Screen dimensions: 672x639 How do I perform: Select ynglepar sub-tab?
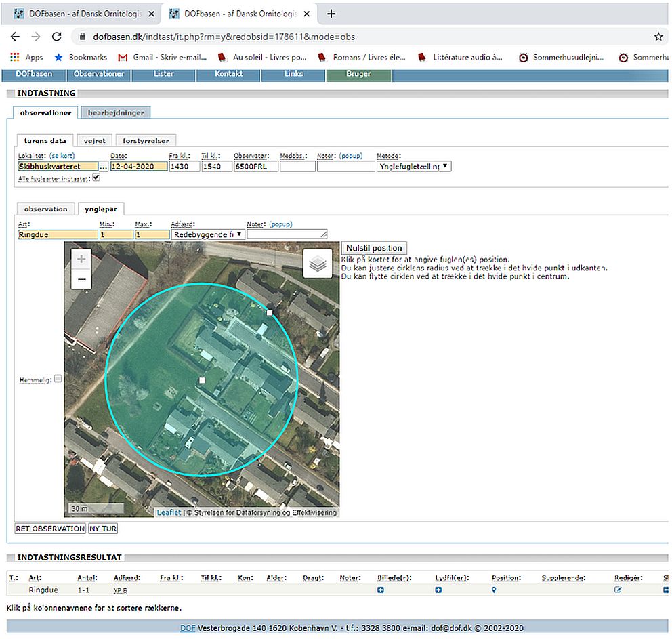click(101, 209)
